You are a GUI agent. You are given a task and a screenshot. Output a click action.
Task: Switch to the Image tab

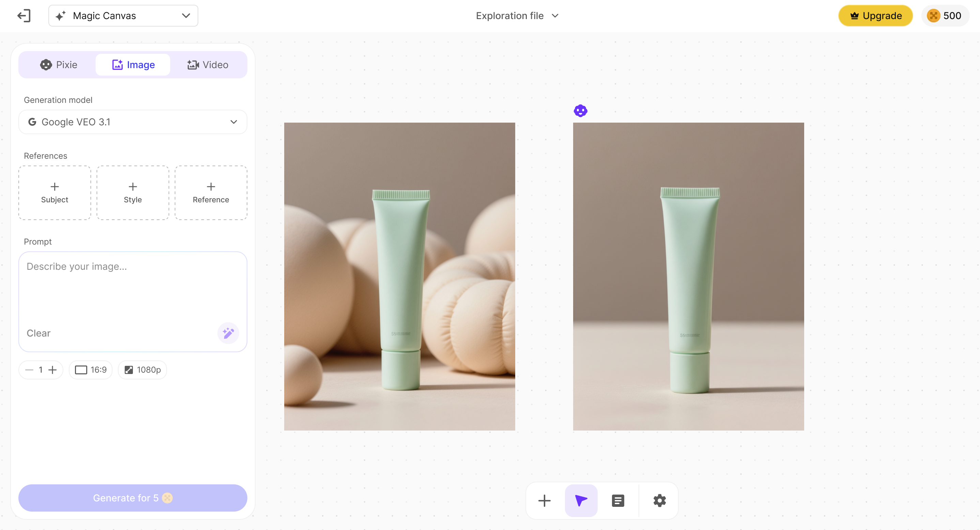pyautogui.click(x=133, y=65)
